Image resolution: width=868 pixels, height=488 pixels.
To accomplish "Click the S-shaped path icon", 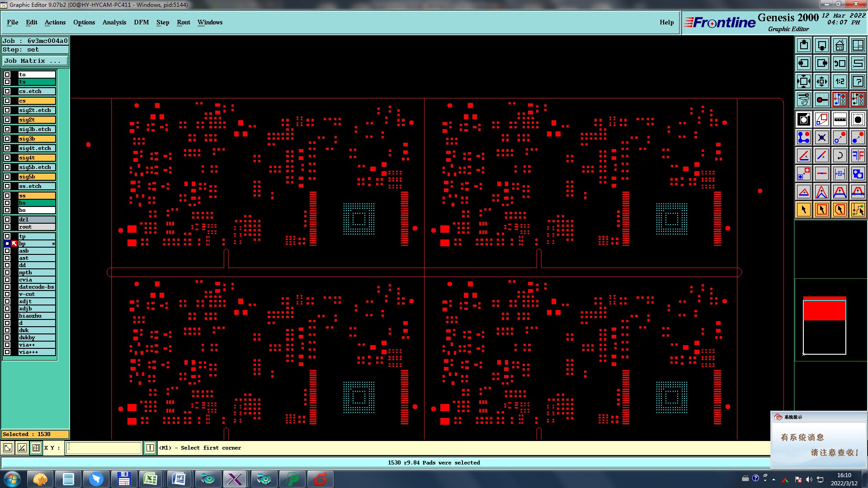I will 858,63.
